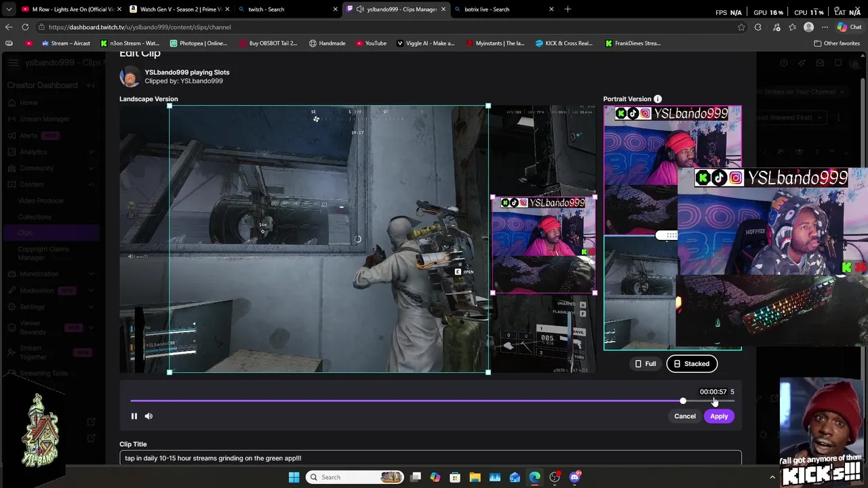Open the Photopea Online bookmark
Viewport: 868px width, 488px height.
pos(199,43)
